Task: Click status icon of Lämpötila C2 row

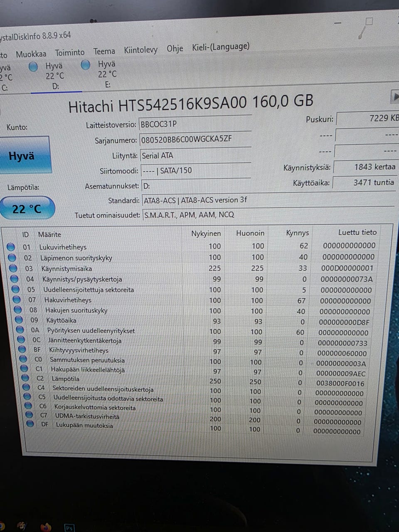Action: point(25,378)
